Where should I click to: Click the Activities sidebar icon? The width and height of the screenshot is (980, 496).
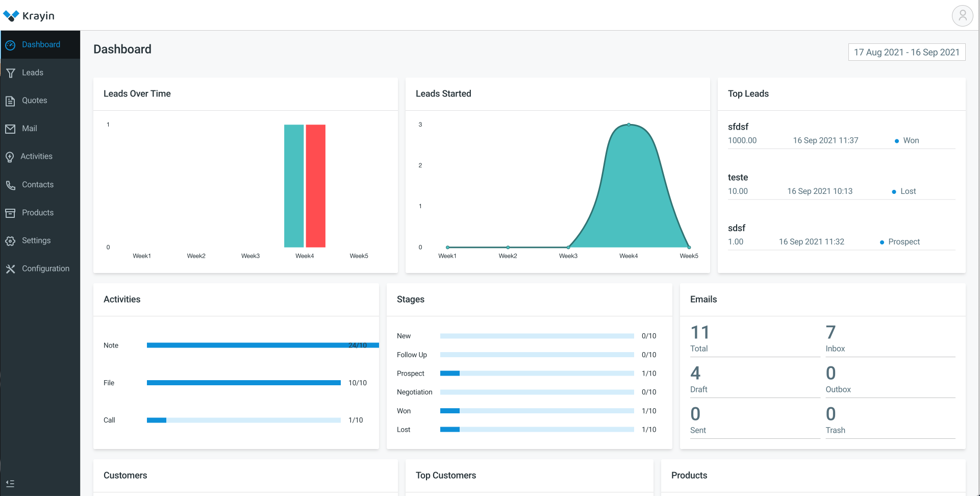[11, 157]
